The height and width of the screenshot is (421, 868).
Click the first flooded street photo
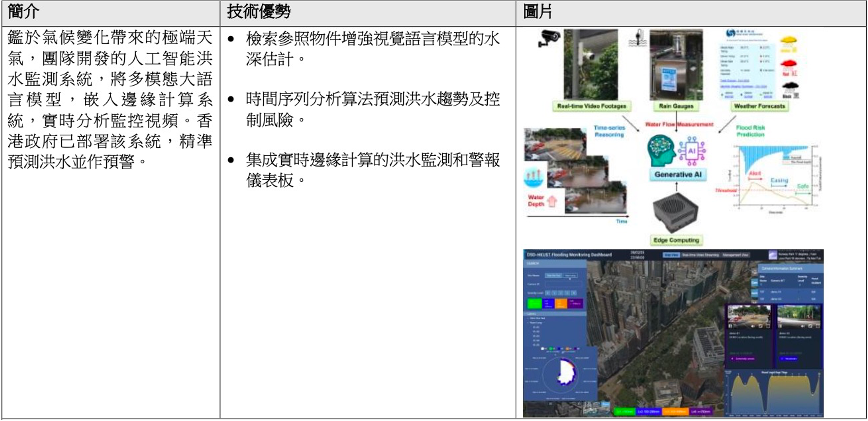(555, 144)
